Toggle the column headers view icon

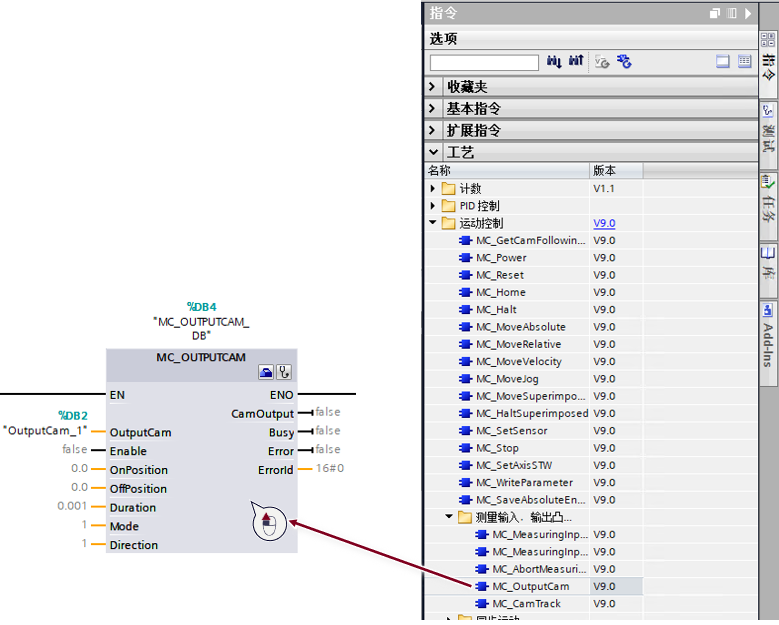tap(744, 61)
